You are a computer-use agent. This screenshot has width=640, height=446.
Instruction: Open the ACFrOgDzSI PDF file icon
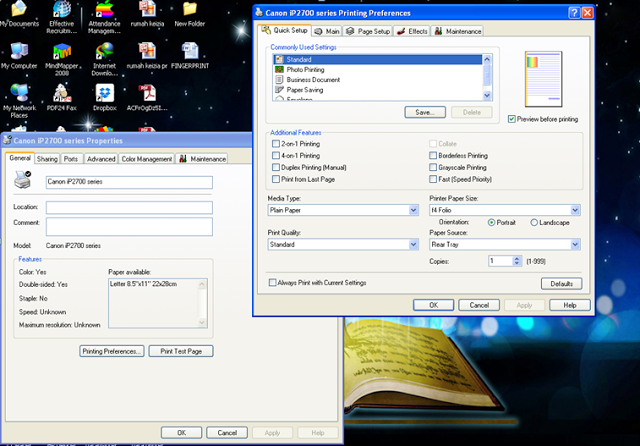[147, 98]
